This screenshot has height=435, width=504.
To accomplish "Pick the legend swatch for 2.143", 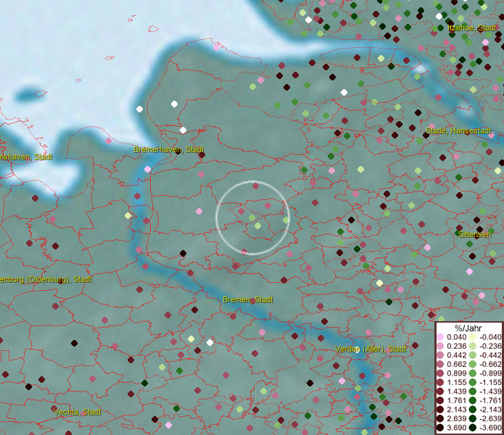I will click(440, 410).
